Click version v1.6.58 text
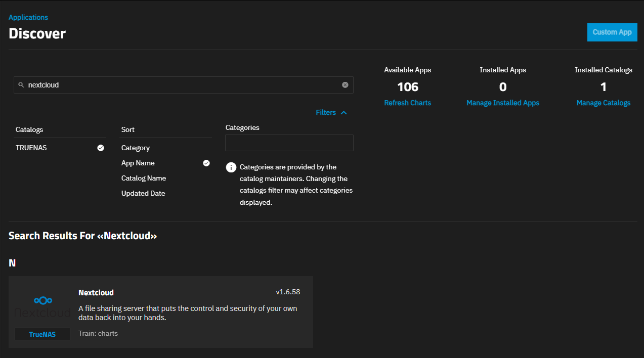This screenshot has width=644, height=358. click(288, 292)
